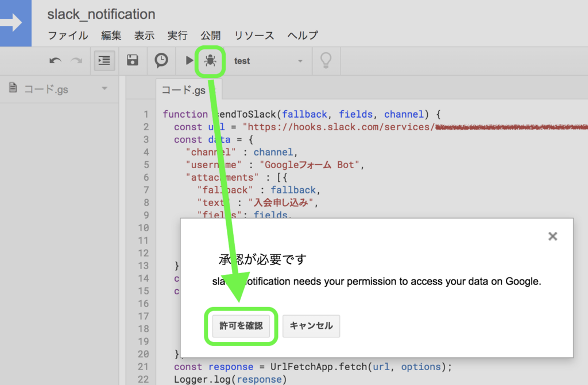This screenshot has width=588, height=385.
Task: Click the lightbulb hint icon
Action: pos(326,60)
